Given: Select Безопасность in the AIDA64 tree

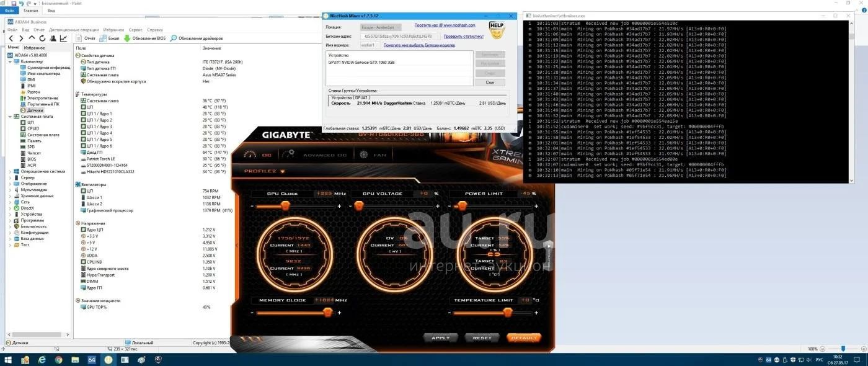Looking at the screenshot, I should (30, 226).
